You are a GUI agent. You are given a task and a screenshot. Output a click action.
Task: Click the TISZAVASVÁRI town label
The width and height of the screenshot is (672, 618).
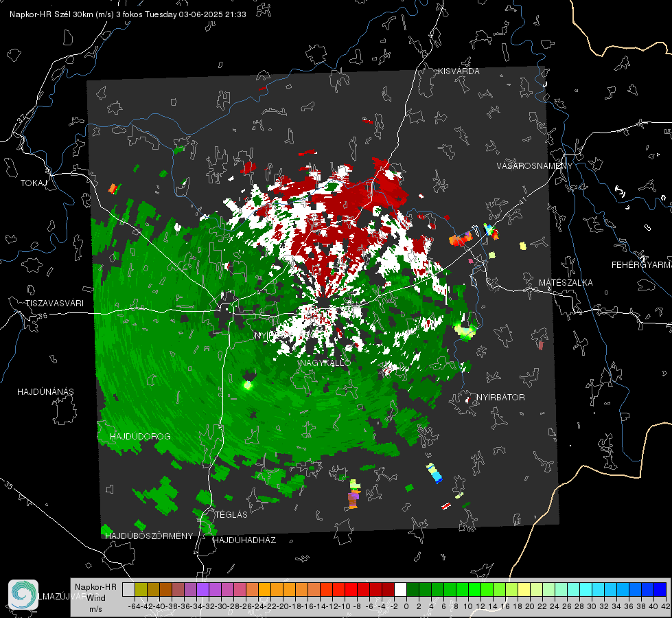[x=54, y=304]
